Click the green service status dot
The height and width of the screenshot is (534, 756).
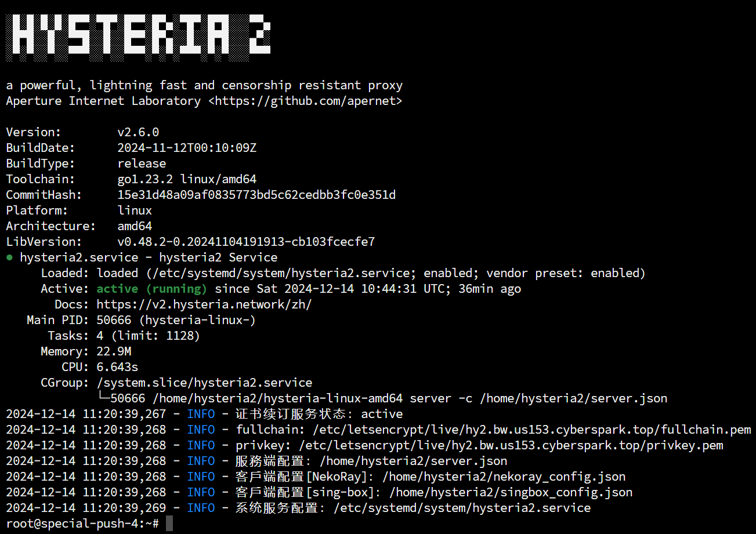click(x=9, y=257)
